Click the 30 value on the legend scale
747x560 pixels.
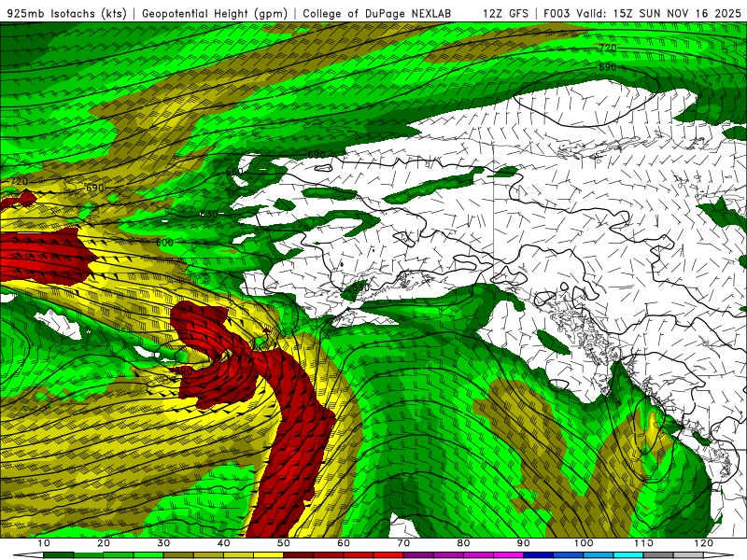pyautogui.click(x=163, y=543)
